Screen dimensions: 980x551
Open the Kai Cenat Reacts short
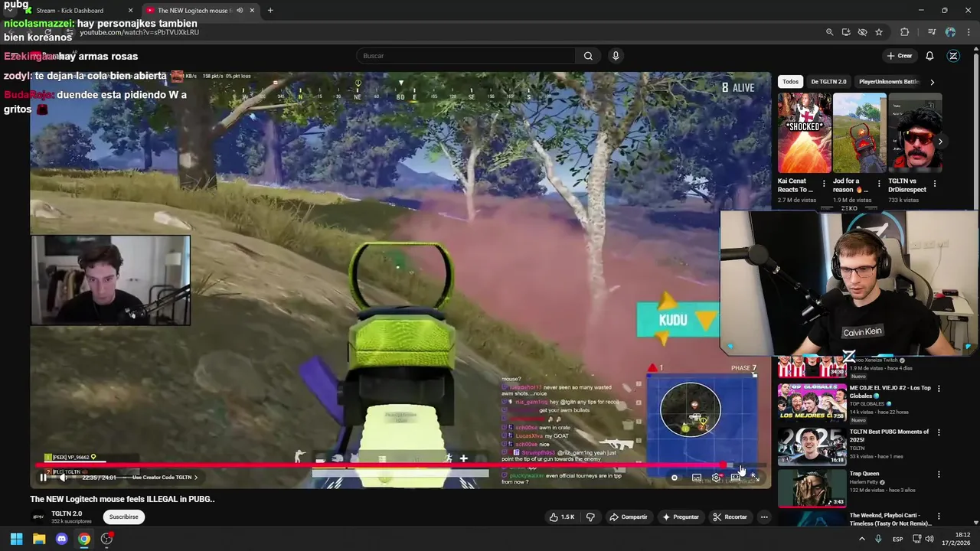pyautogui.click(x=804, y=133)
